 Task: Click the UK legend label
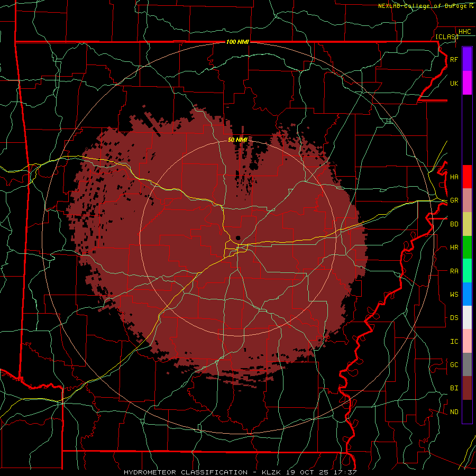point(454,84)
